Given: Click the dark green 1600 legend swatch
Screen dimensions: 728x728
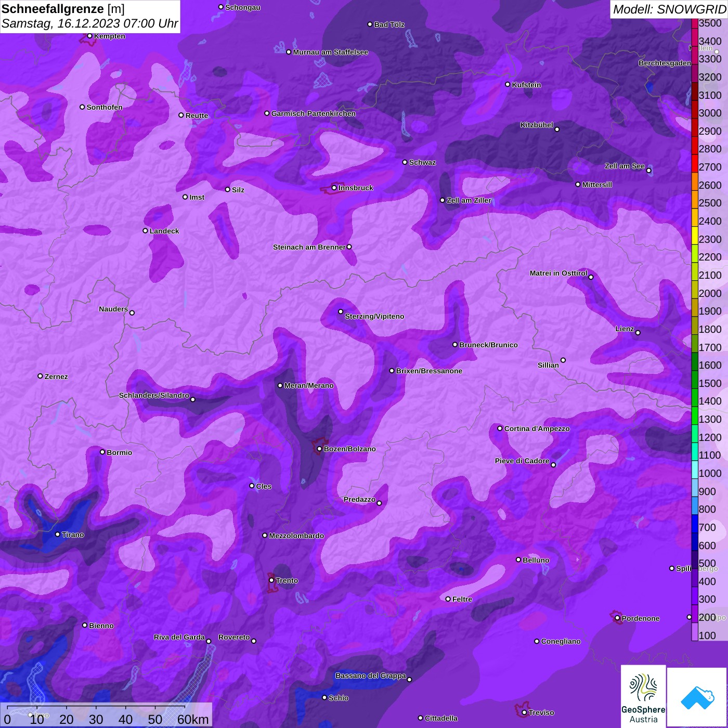Looking at the screenshot, I should (x=695, y=361).
